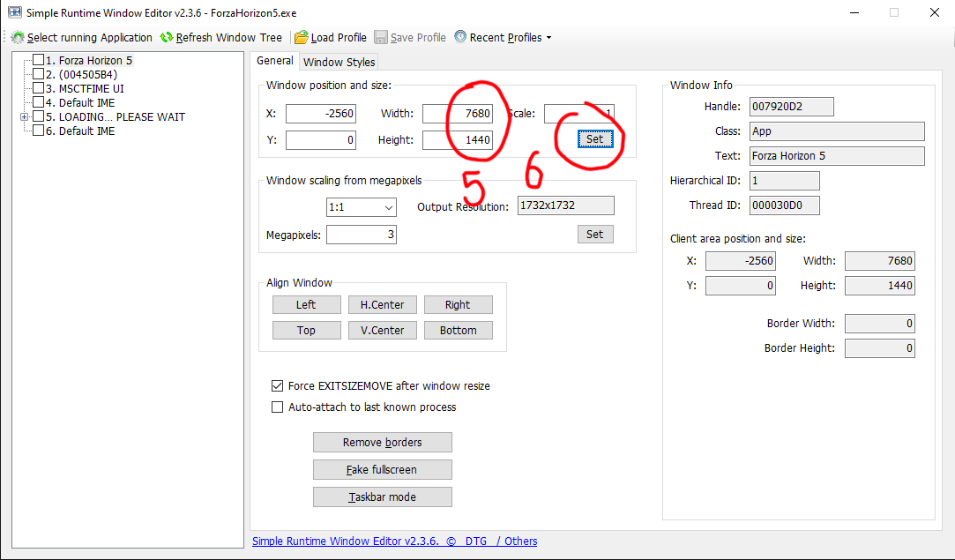Open the Simple Runtime Window Editor v2.3.6 link
Image resolution: width=955 pixels, height=560 pixels.
[346, 541]
